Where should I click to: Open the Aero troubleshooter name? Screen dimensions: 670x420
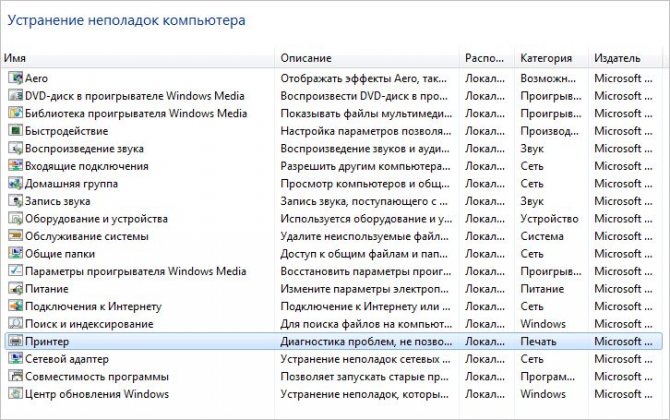point(36,78)
